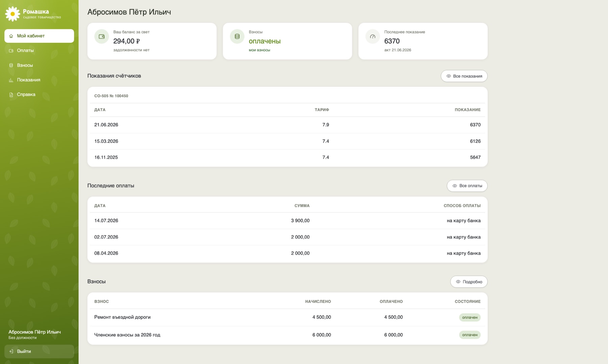Click the Ромашка daisy logo

point(12,14)
